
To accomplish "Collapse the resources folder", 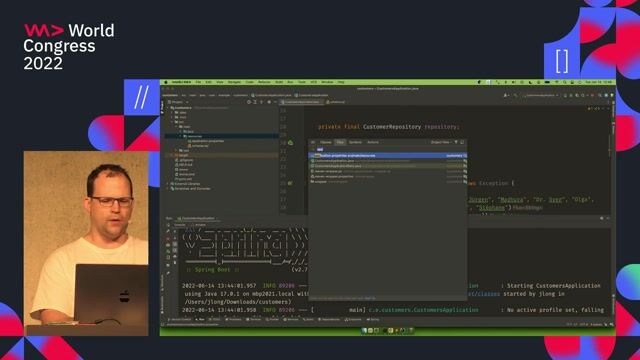I will click(180, 136).
